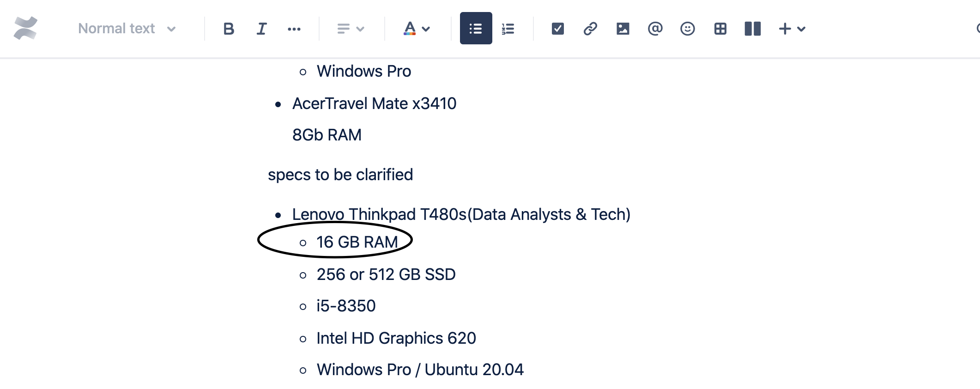Click the 'Windows Pro / Ubuntu 20.04' item
The height and width of the screenshot is (389, 980).
(x=420, y=370)
